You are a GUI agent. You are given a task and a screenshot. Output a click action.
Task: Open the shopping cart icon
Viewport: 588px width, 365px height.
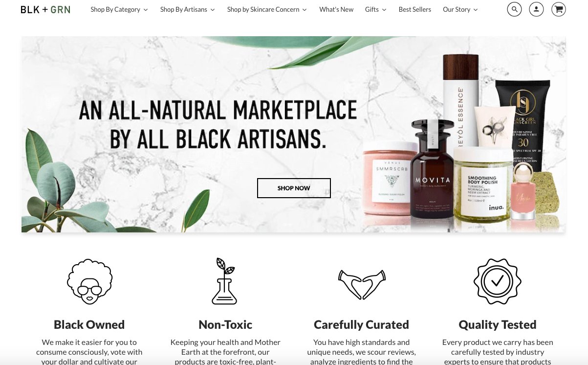559,9
